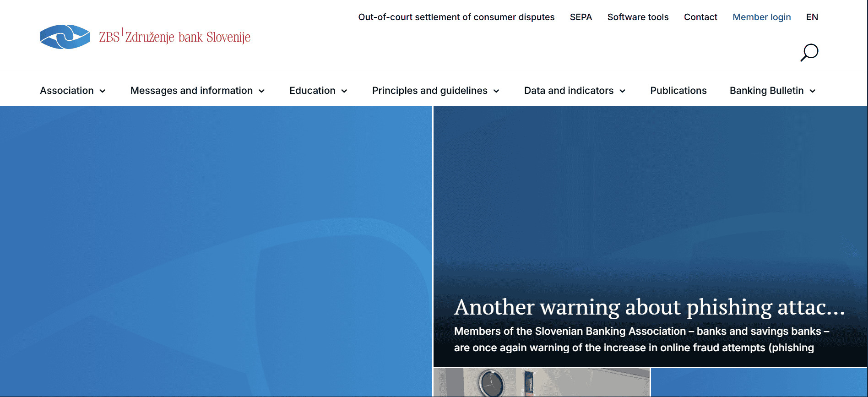Open the Contact page
868x397 pixels.
(700, 17)
